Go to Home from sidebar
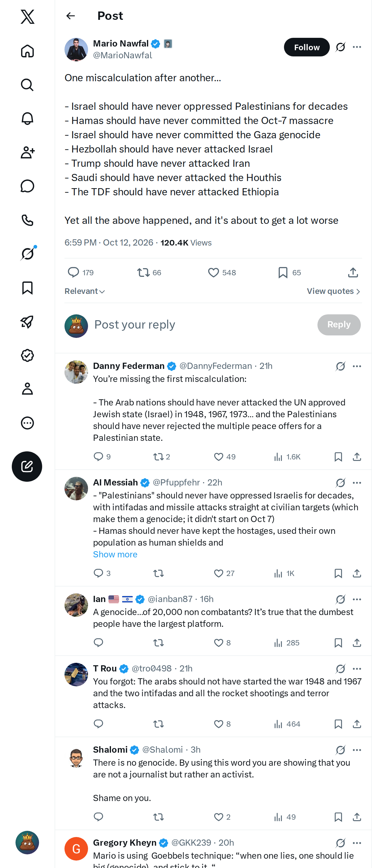 [x=27, y=51]
